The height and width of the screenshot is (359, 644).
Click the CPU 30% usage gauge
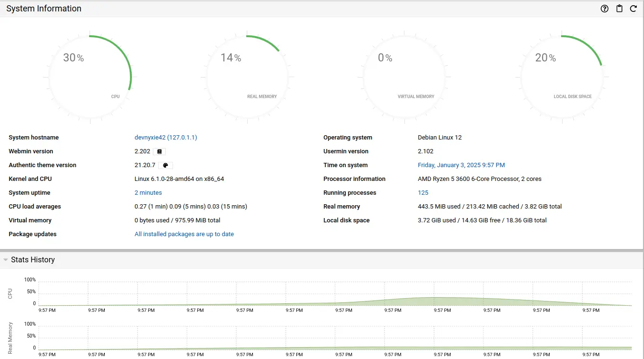click(x=90, y=77)
